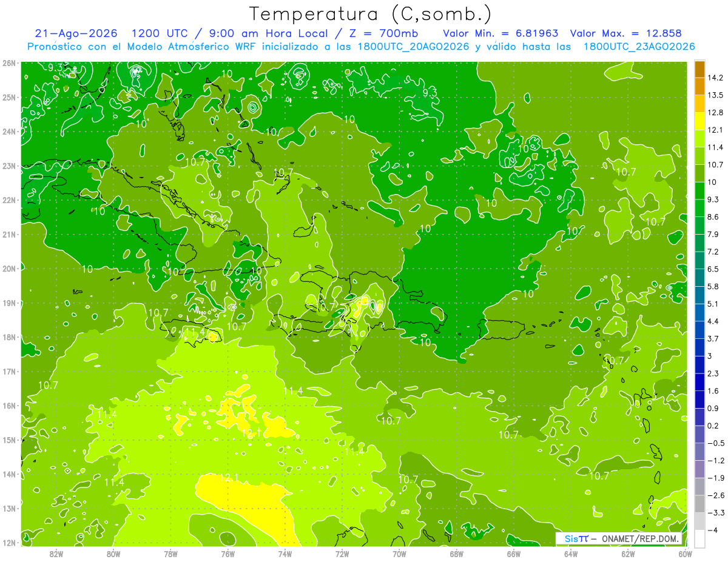Click the color bar label "-4"
728x562 pixels.
[713, 530]
